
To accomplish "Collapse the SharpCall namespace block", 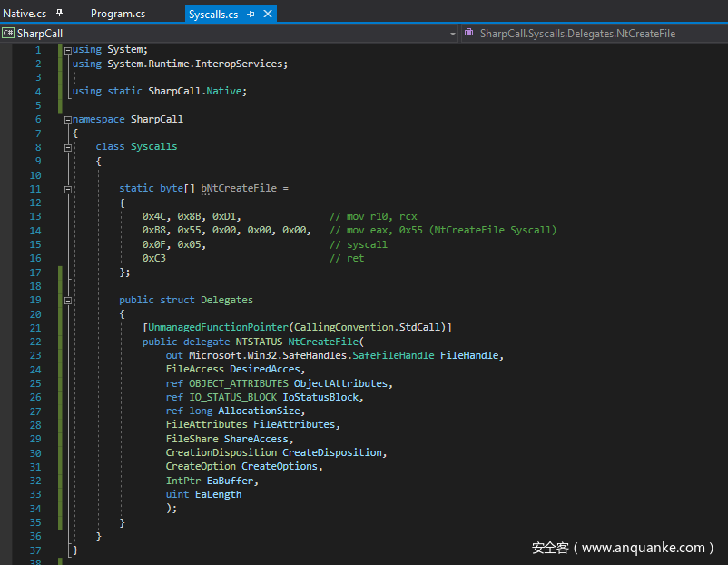I will click(x=68, y=120).
